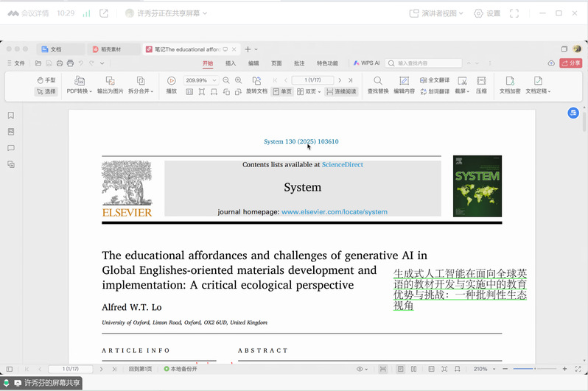Click the Full Text Translate (全文翻译) tool
Screen dimensions: 588x391
click(435, 80)
